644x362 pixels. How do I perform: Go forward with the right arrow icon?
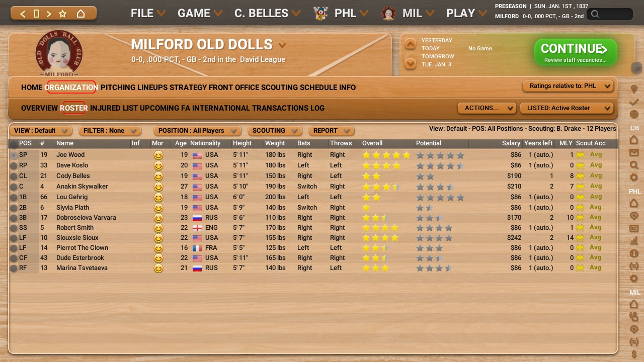click(49, 14)
